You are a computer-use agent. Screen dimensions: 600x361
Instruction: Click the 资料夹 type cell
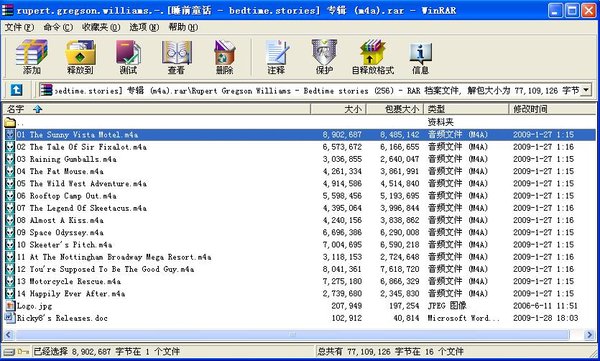(440, 123)
